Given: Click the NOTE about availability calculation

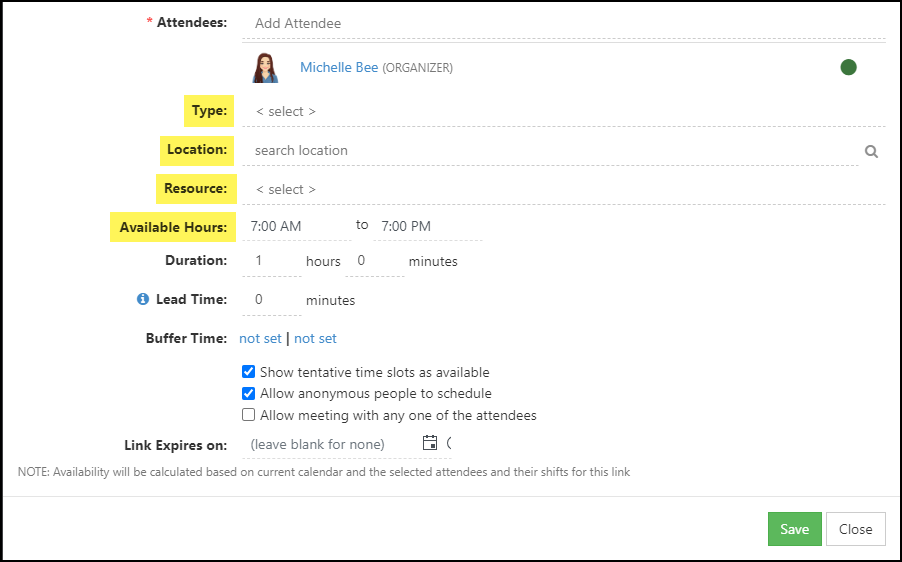Looking at the screenshot, I should click(324, 472).
